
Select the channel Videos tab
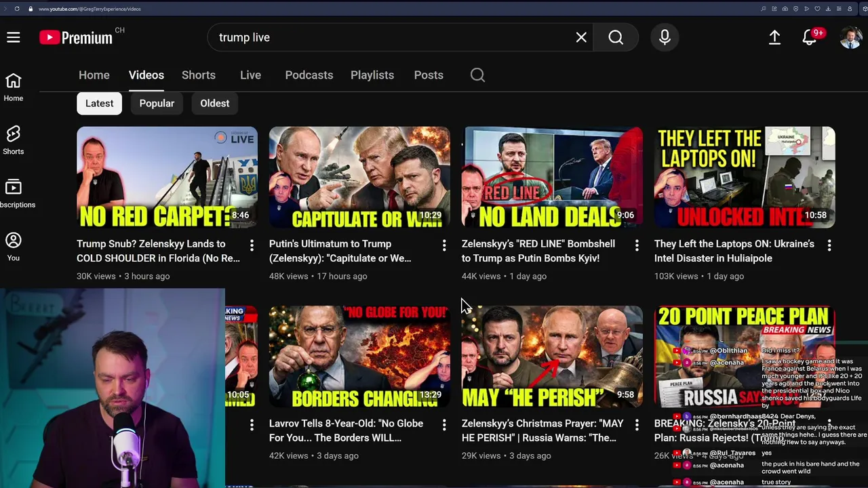(146, 75)
